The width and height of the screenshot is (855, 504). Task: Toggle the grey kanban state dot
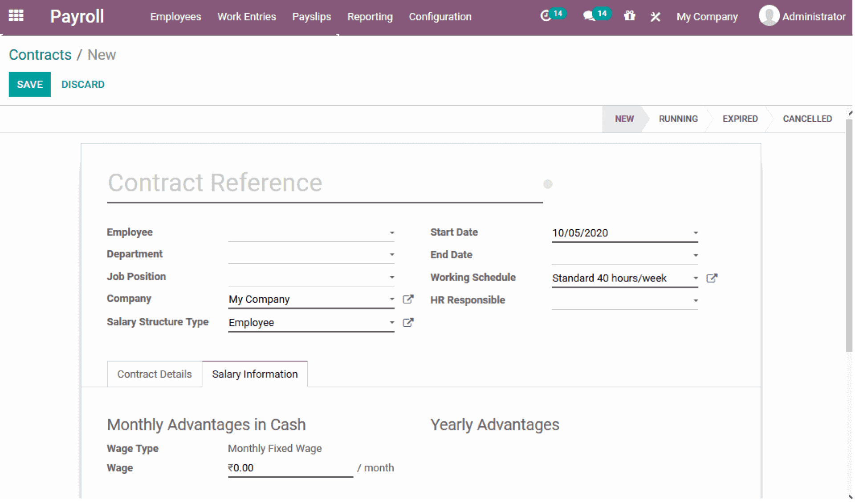(548, 184)
